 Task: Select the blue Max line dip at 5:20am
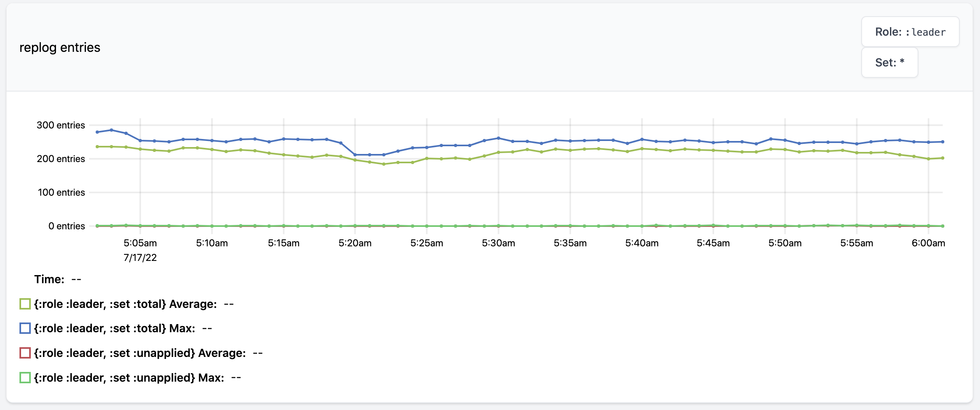355,155
